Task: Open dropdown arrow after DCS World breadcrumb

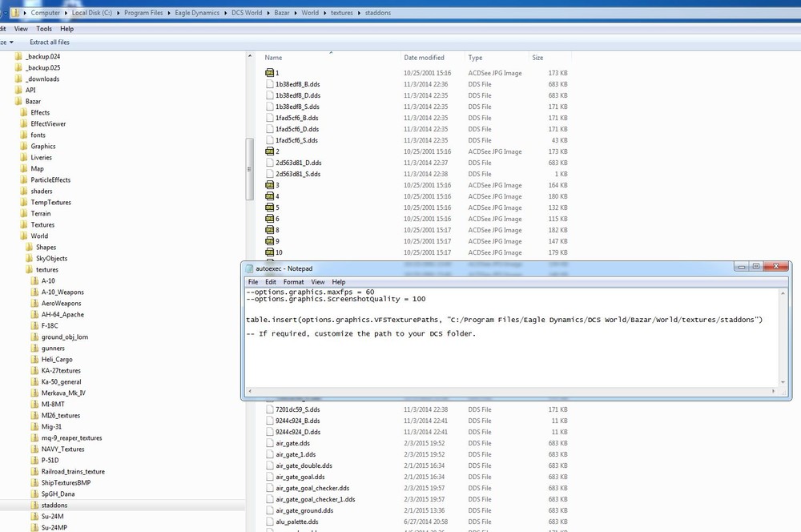Action: [x=268, y=13]
